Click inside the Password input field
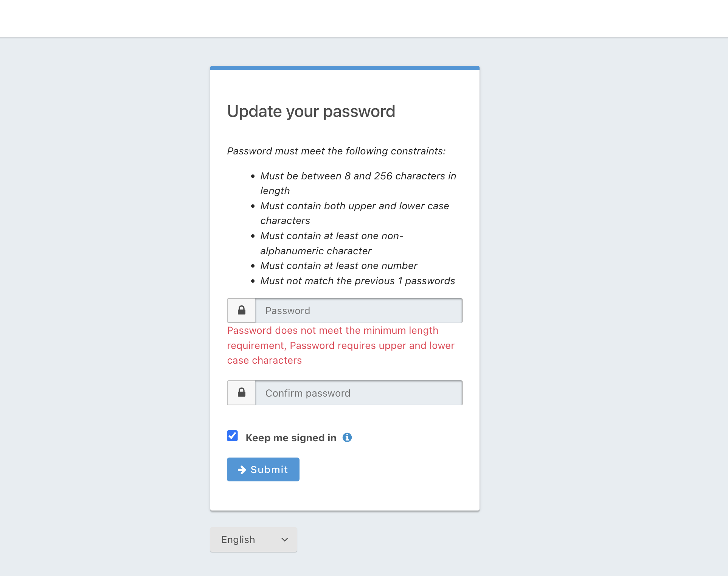This screenshot has height=576, width=728. [x=359, y=310]
